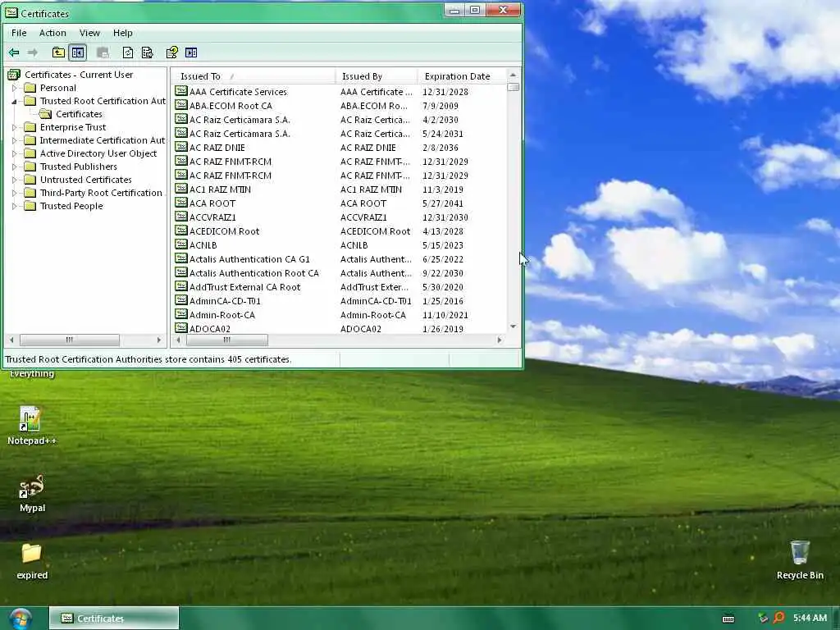Viewport: 840px width, 630px height.
Task: Collapse Trusted Root Certification Authorities node
Action: [x=15, y=101]
